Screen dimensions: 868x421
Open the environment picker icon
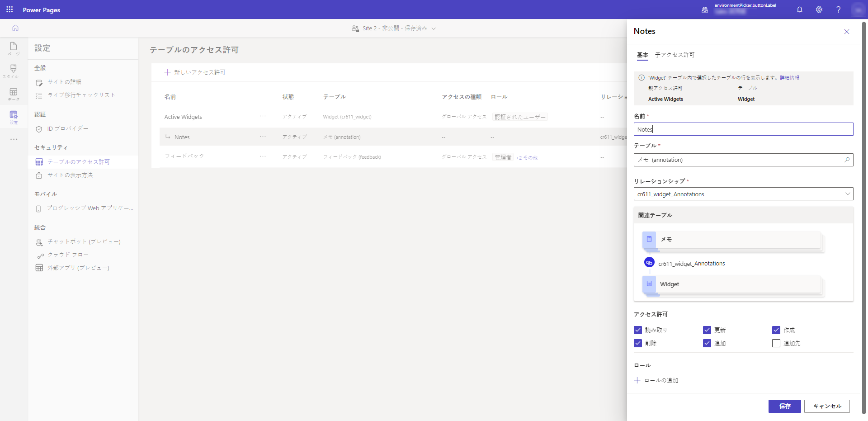point(705,9)
